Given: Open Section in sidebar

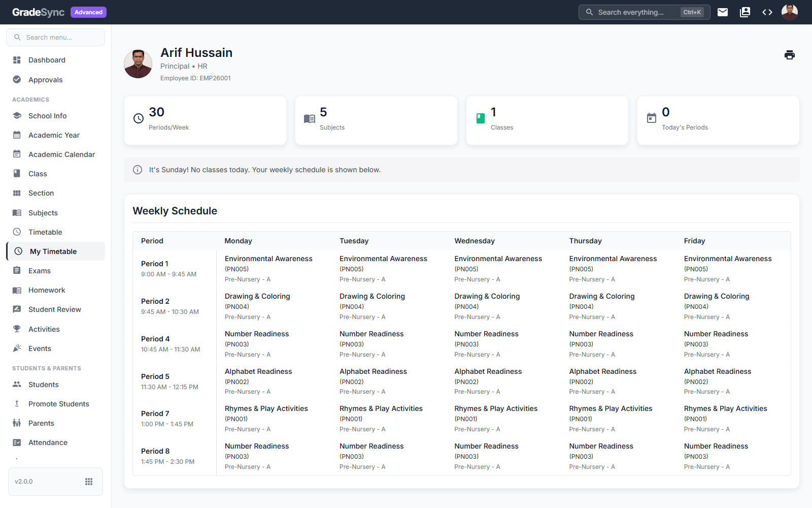Looking at the screenshot, I should click(x=56, y=193).
